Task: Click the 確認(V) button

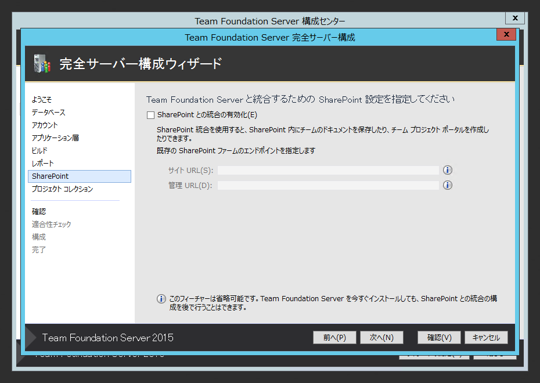Action: pos(439,338)
